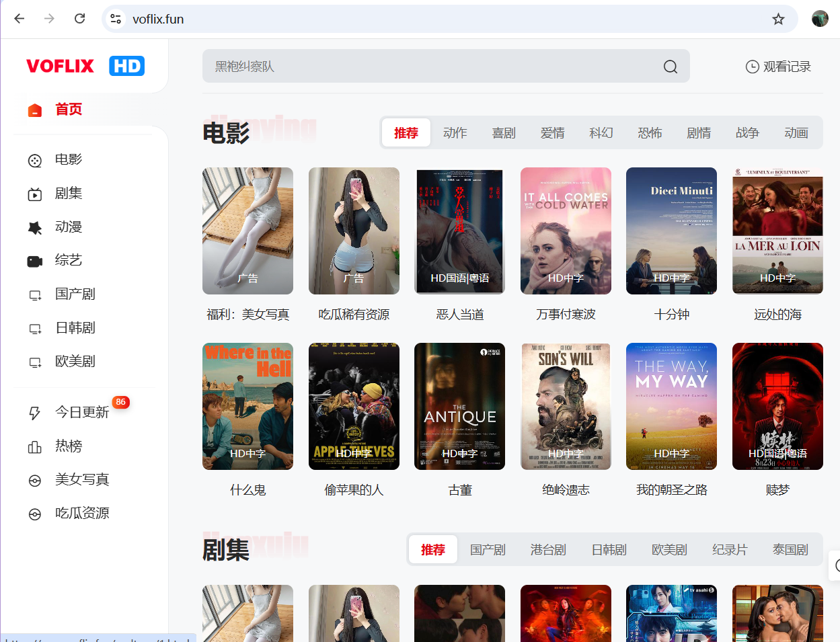Click the icon beside 美女写真
Screen dimensions: 840x642
(35, 480)
